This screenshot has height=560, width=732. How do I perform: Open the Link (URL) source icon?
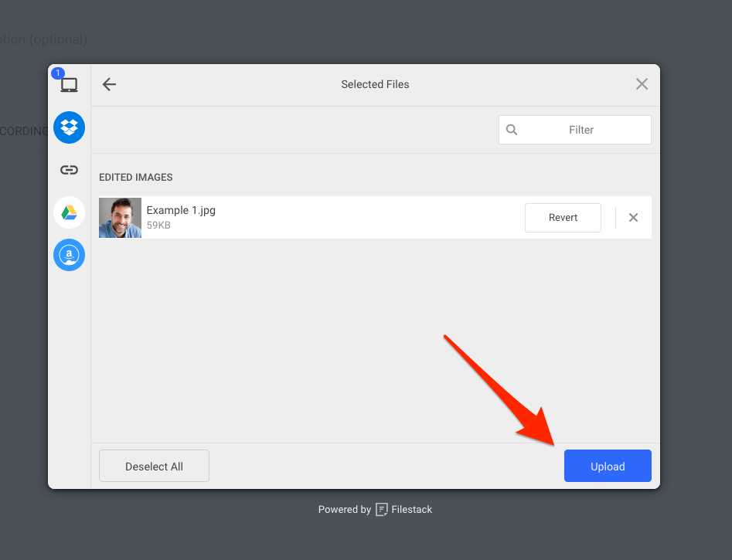point(69,170)
